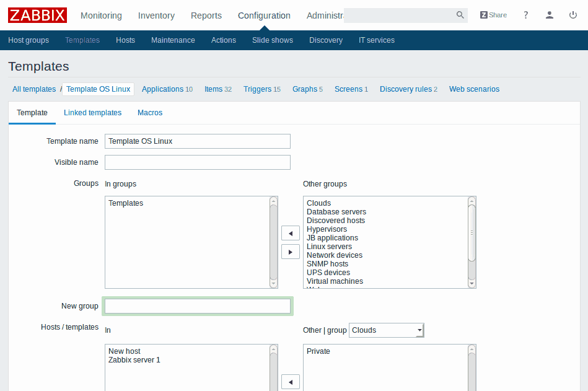Click the left arrow button between group lists
588x391 pixels.
tap(290, 233)
